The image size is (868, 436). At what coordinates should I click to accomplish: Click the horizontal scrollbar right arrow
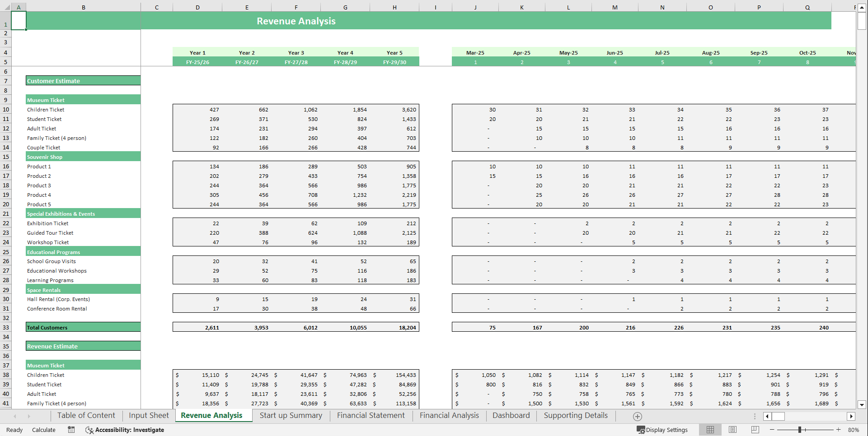tap(851, 416)
